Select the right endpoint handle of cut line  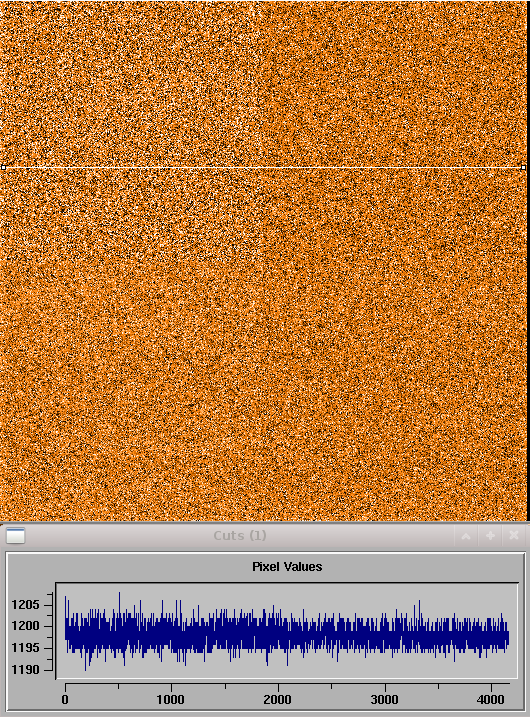tap(524, 168)
